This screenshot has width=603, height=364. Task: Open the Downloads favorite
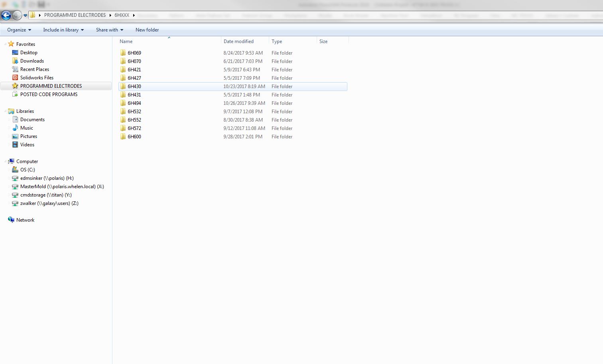click(x=32, y=61)
